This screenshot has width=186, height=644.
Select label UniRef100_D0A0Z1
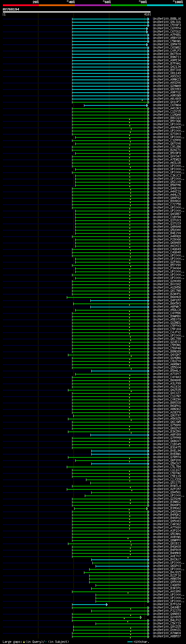[x=167, y=630]
